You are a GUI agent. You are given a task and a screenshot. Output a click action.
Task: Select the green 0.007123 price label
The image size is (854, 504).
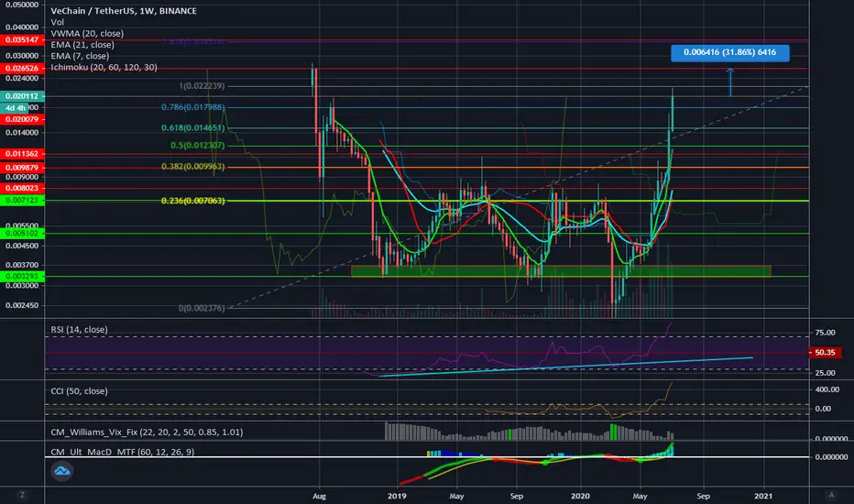pyautogui.click(x=22, y=201)
